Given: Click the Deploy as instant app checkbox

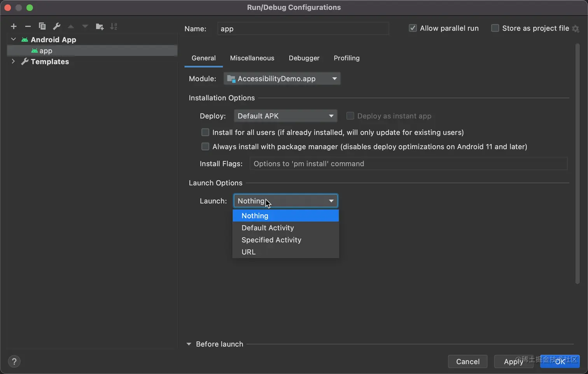Looking at the screenshot, I should (350, 116).
